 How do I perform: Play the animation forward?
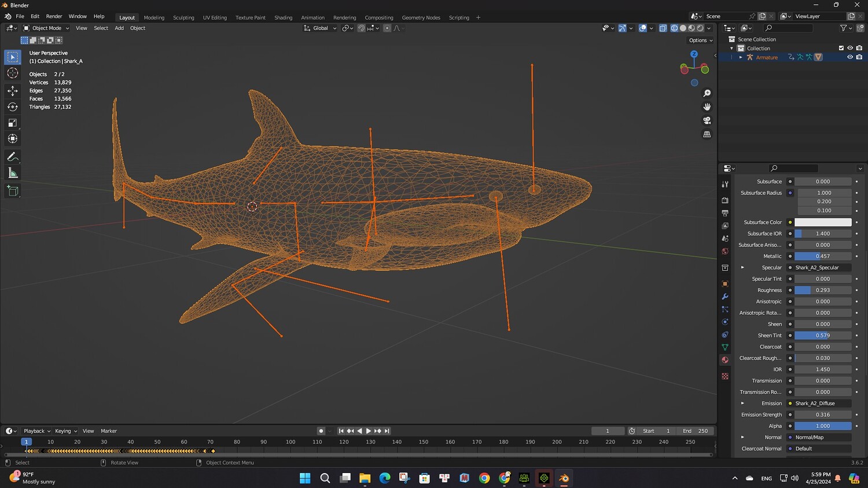pyautogui.click(x=369, y=431)
